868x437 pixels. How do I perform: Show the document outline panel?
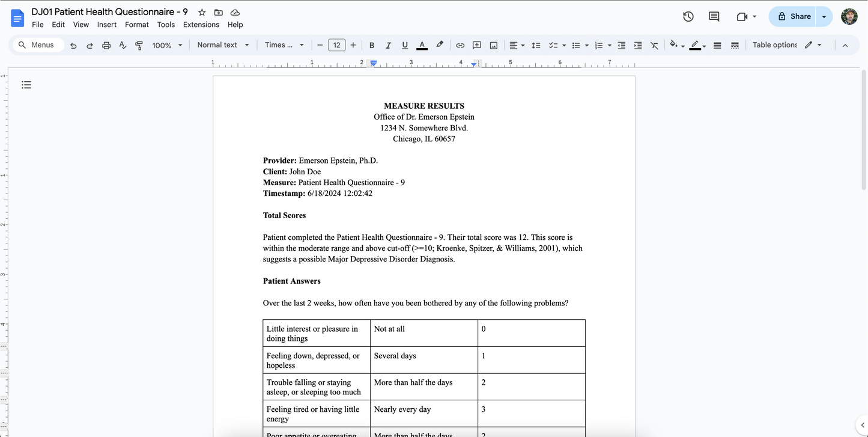26,85
